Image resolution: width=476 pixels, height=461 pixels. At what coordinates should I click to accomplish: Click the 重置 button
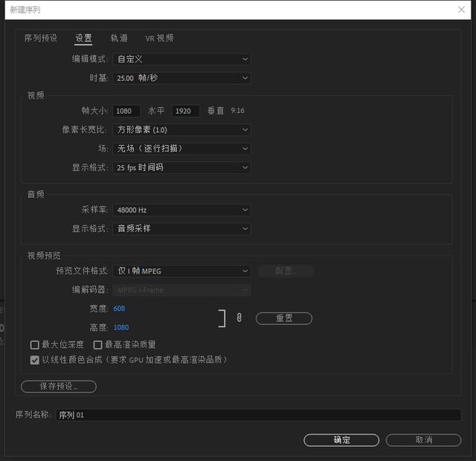[x=284, y=318]
